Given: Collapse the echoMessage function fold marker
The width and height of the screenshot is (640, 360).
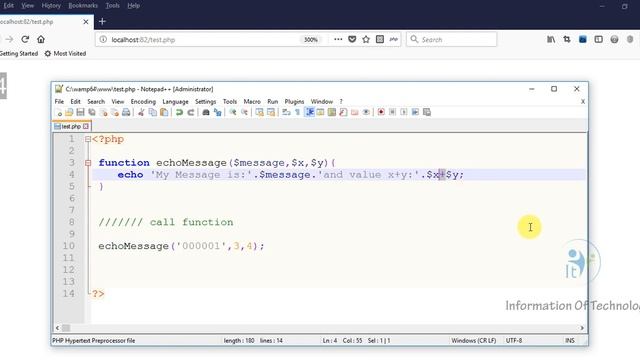Looking at the screenshot, I should (x=88, y=163).
